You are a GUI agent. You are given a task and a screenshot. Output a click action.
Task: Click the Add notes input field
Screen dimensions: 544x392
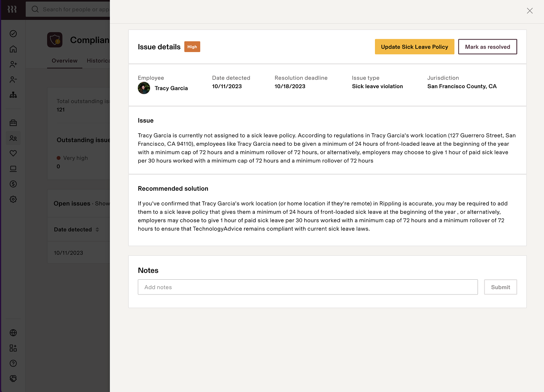point(308,287)
